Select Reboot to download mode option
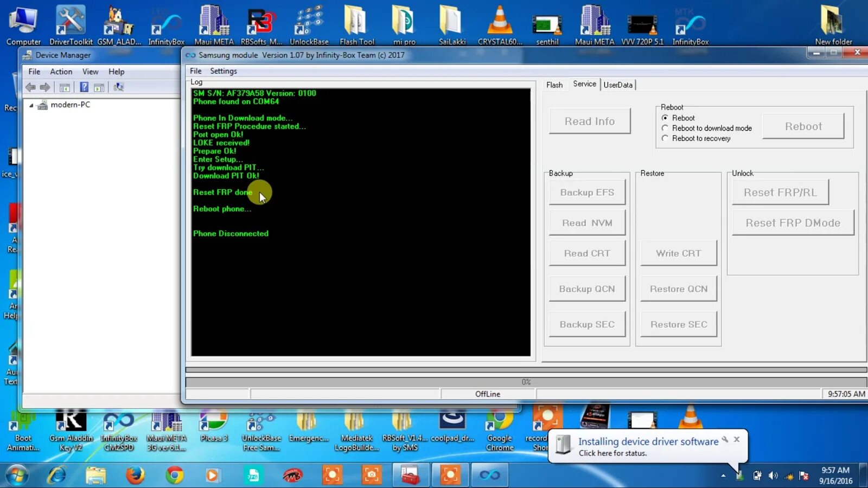Image resolution: width=868 pixels, height=488 pixels. click(x=665, y=128)
